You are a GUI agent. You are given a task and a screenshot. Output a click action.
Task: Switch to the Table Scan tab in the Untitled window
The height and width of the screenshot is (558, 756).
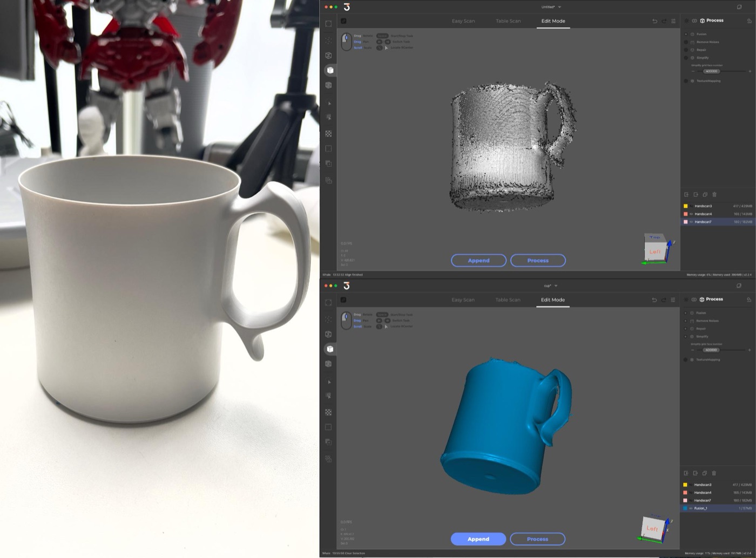tap(508, 21)
